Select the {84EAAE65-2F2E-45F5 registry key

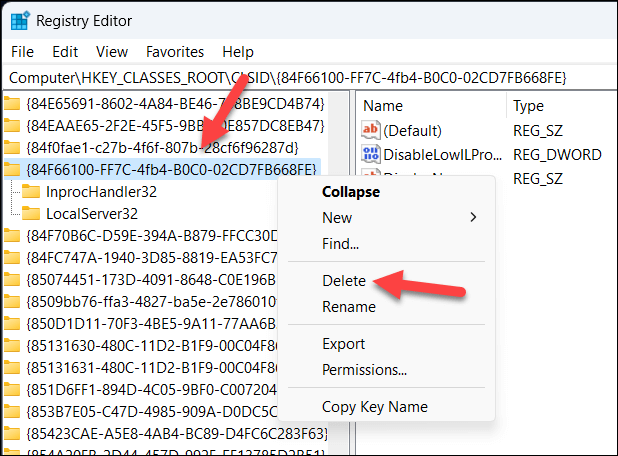[176, 125]
